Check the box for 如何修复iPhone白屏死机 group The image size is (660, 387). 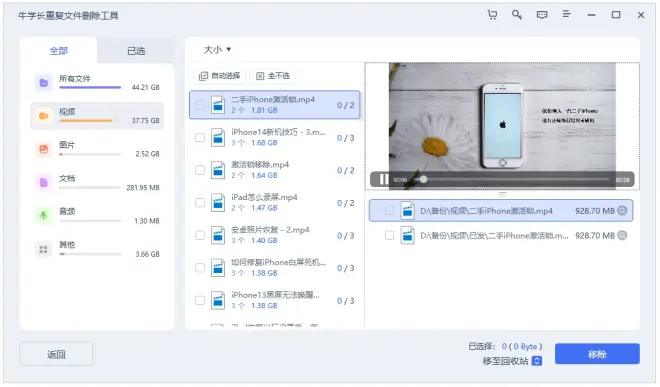pyautogui.click(x=200, y=268)
